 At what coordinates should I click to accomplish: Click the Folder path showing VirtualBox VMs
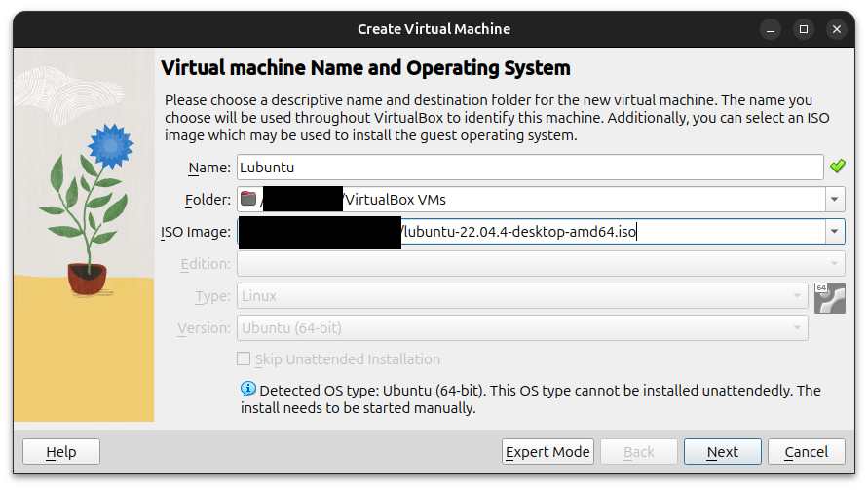[x=532, y=200]
